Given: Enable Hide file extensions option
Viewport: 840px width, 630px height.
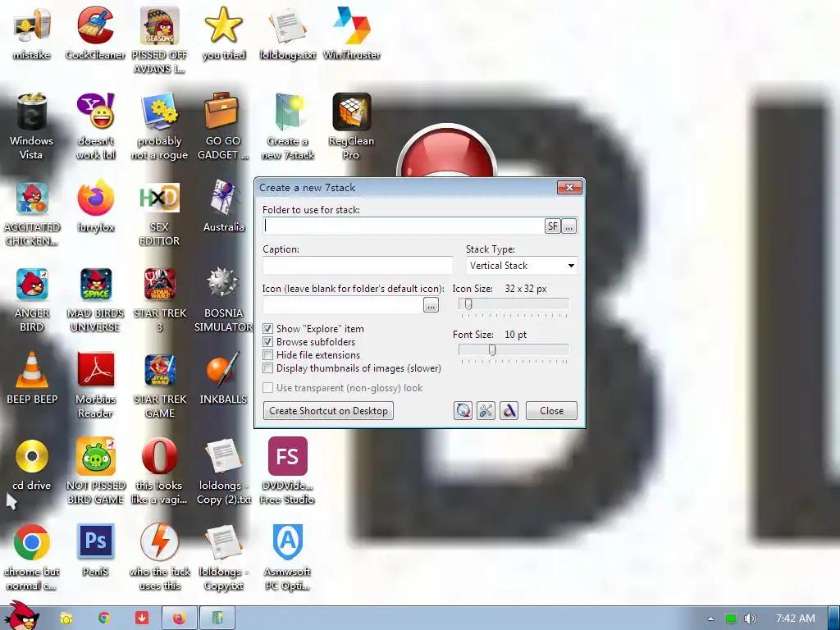Looking at the screenshot, I should pos(268,354).
